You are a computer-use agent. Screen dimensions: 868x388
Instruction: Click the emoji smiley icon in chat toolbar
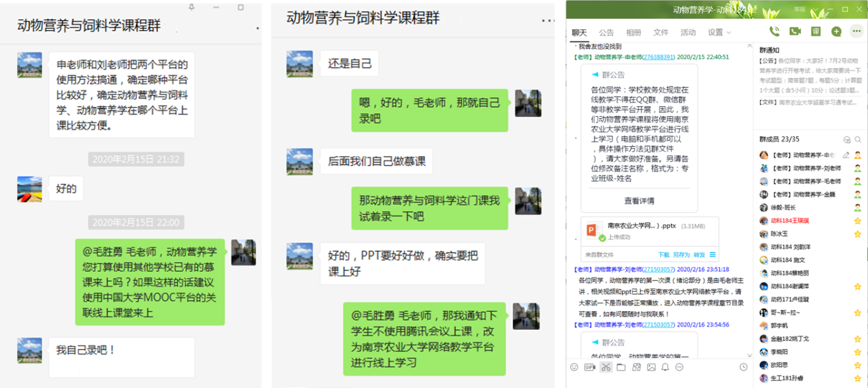(574, 367)
